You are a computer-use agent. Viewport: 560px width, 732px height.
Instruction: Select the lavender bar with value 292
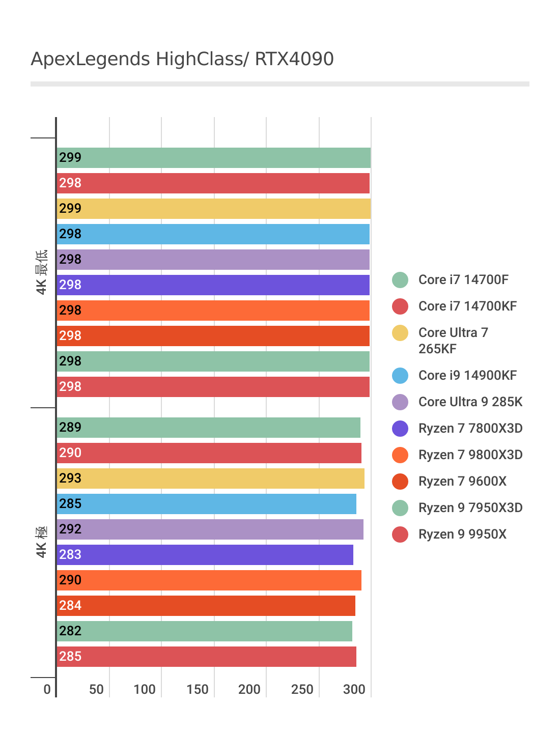[210, 529]
